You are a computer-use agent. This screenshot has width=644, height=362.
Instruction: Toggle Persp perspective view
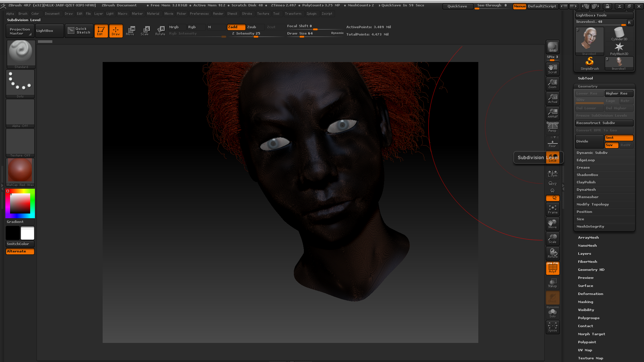pos(552,127)
